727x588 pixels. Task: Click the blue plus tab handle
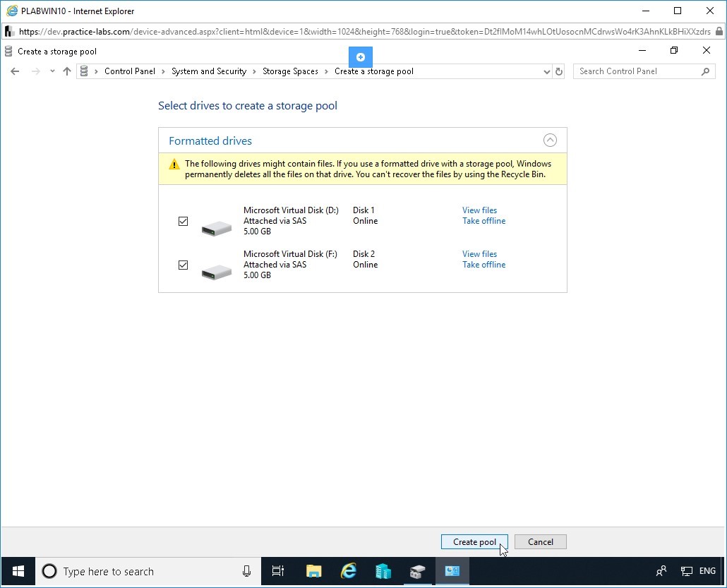pos(360,57)
